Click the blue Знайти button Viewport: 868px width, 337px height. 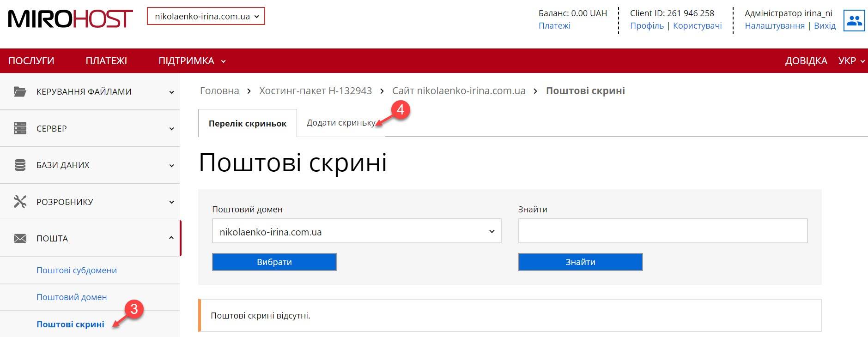[x=580, y=262]
